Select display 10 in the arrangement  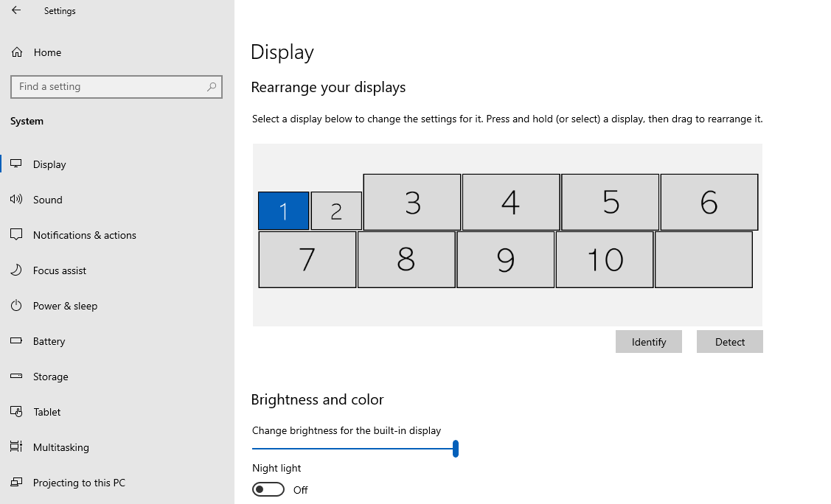click(x=604, y=259)
